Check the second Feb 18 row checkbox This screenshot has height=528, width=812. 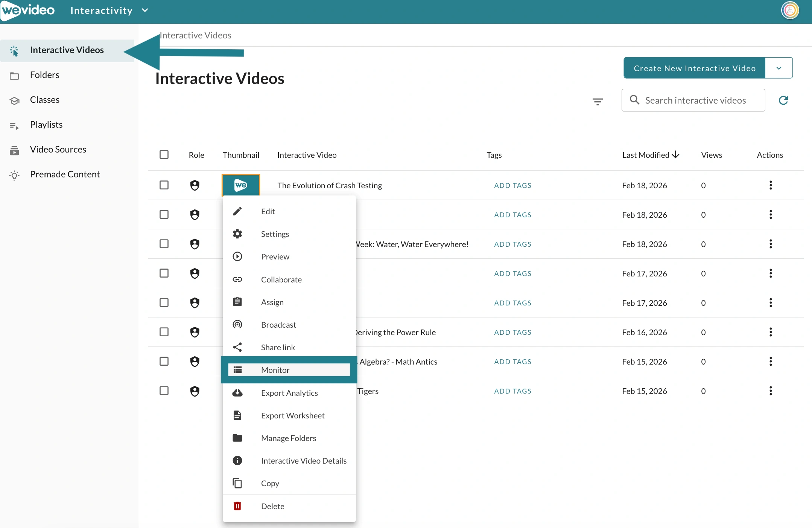pyautogui.click(x=164, y=214)
